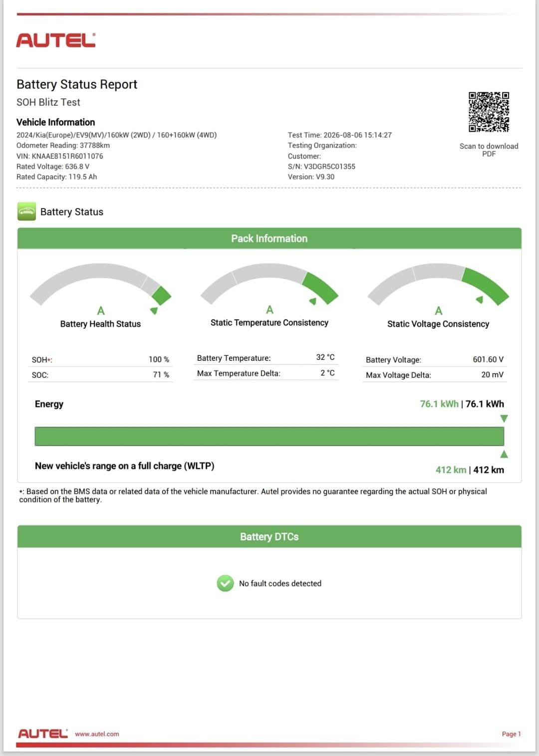Screen dimensions: 539x756
Task: Click the 'Energy' label
Action: click(49, 404)
